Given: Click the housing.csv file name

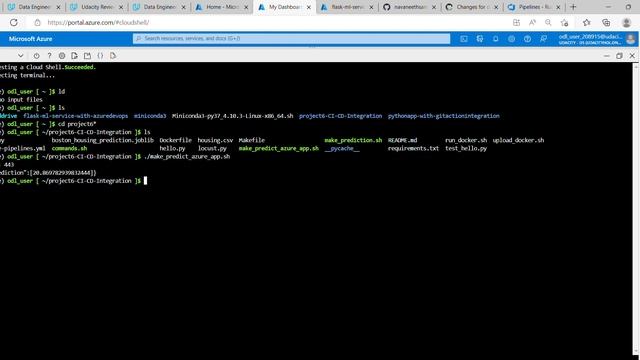Looking at the screenshot, I should click(215, 140).
